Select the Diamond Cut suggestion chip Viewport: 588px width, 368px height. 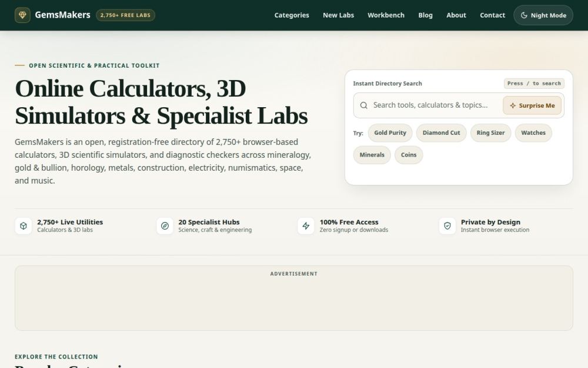[x=441, y=133]
